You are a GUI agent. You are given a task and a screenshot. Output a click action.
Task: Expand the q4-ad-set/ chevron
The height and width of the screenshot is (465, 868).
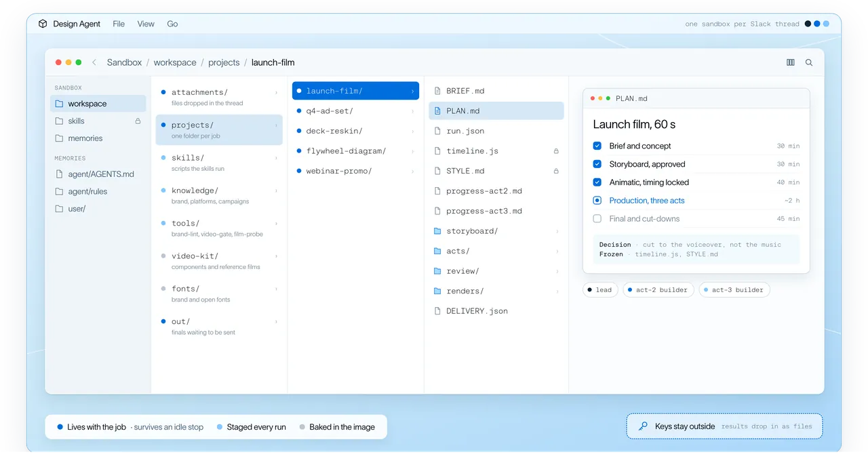click(412, 111)
